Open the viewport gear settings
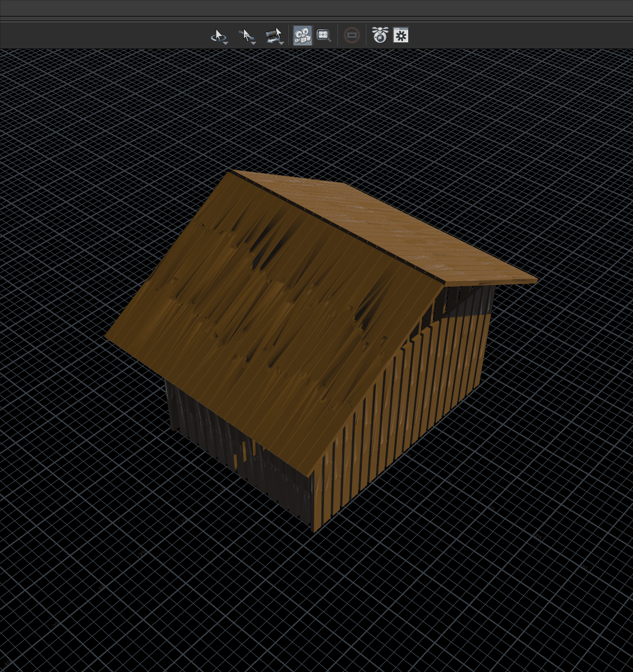633x672 pixels. pyautogui.click(x=401, y=35)
